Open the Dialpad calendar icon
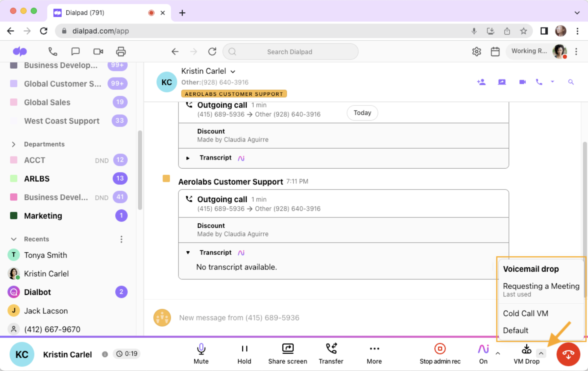Screen dimensions: 588x371 495,51
